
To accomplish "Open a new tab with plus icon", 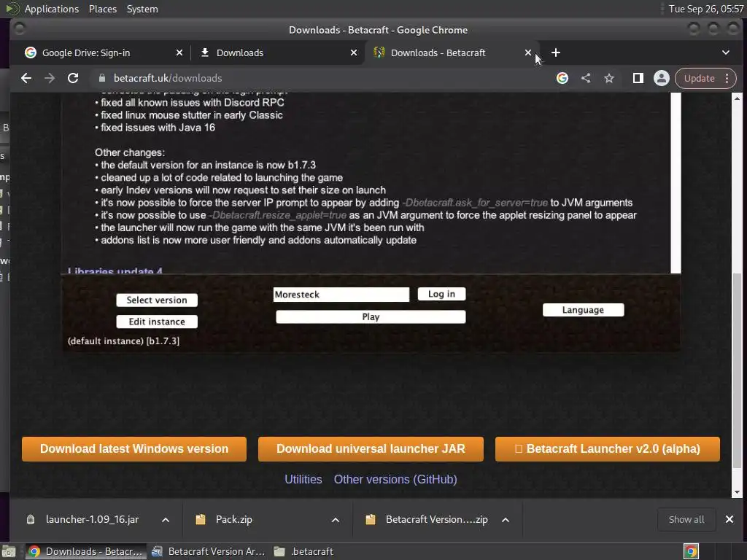I will click(555, 52).
